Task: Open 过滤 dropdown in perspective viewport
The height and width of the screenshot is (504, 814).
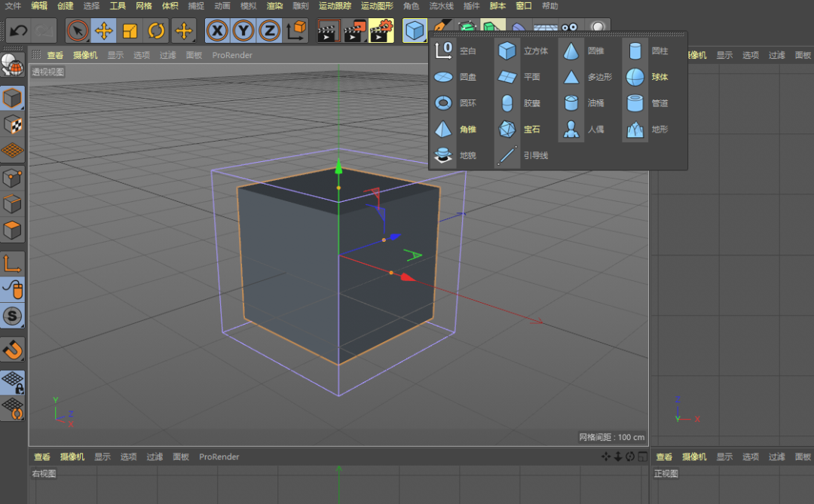Action: click(167, 55)
